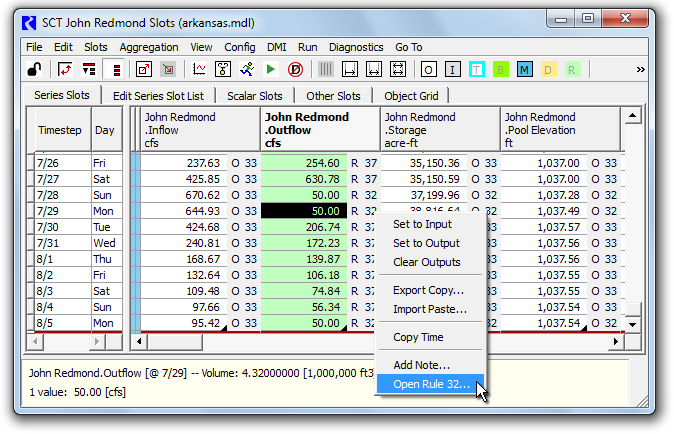Click the blue M flag button

point(524,69)
